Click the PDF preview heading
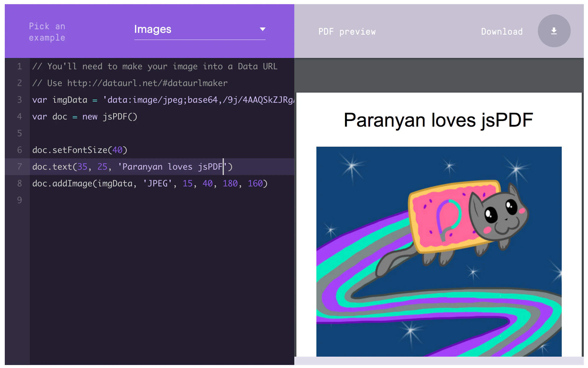Viewport: 588px width, 368px height. coord(347,31)
